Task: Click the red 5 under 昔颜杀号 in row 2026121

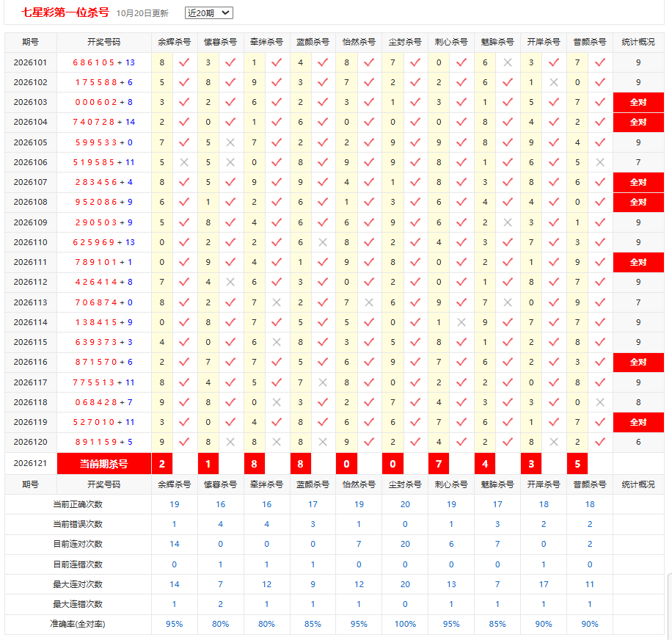Action: coord(577,464)
